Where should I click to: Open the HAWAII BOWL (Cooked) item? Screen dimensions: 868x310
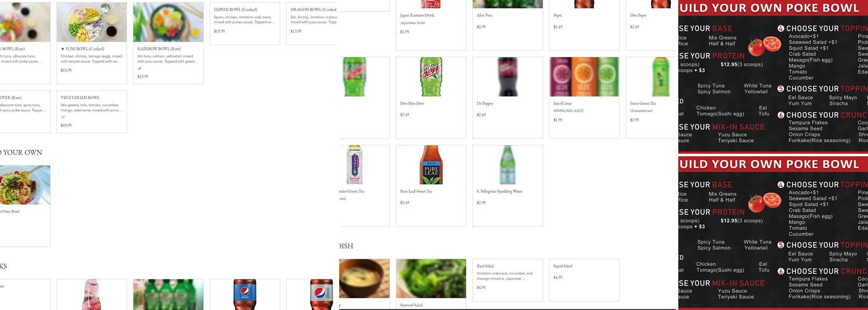tap(245, 24)
